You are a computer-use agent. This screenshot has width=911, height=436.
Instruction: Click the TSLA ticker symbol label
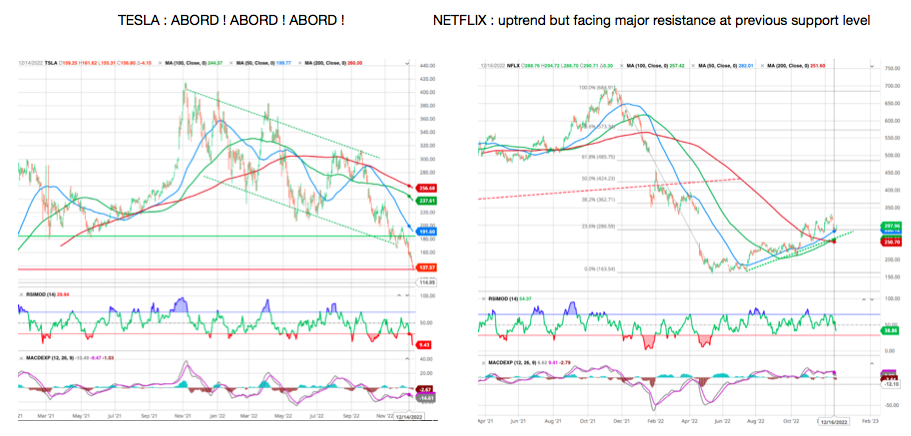[51, 63]
